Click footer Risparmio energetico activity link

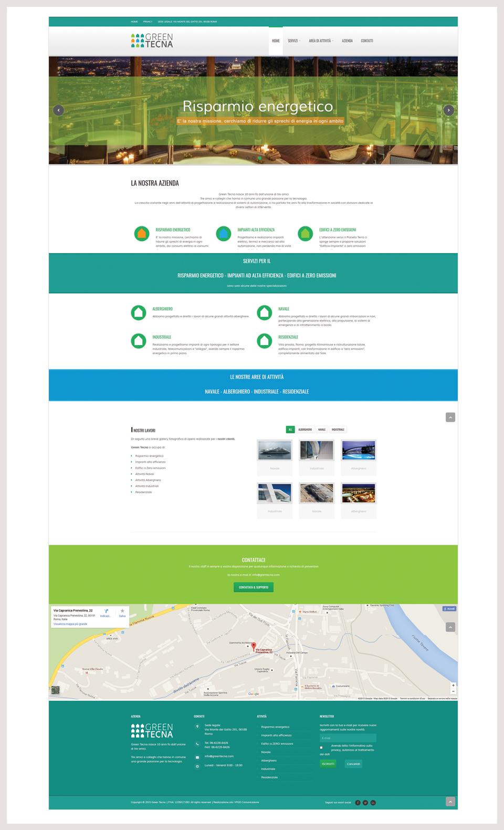click(275, 727)
